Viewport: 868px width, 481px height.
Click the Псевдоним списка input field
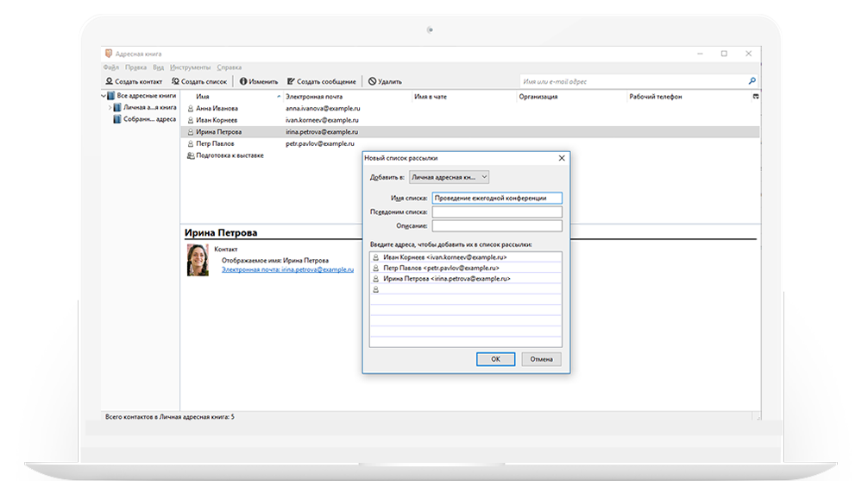496,212
